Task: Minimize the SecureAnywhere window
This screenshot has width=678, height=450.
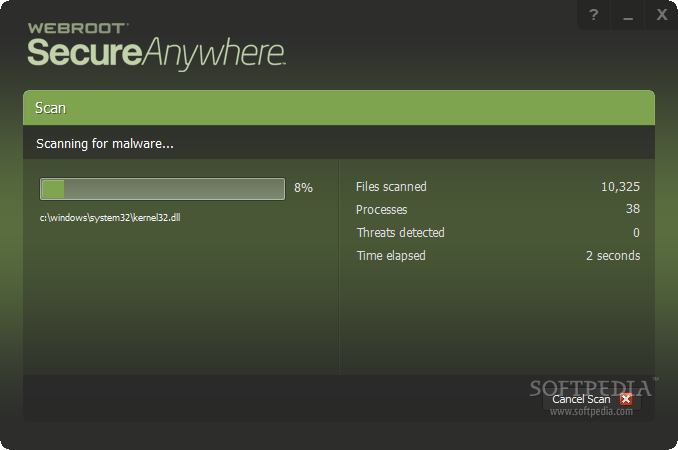Action: [x=628, y=15]
